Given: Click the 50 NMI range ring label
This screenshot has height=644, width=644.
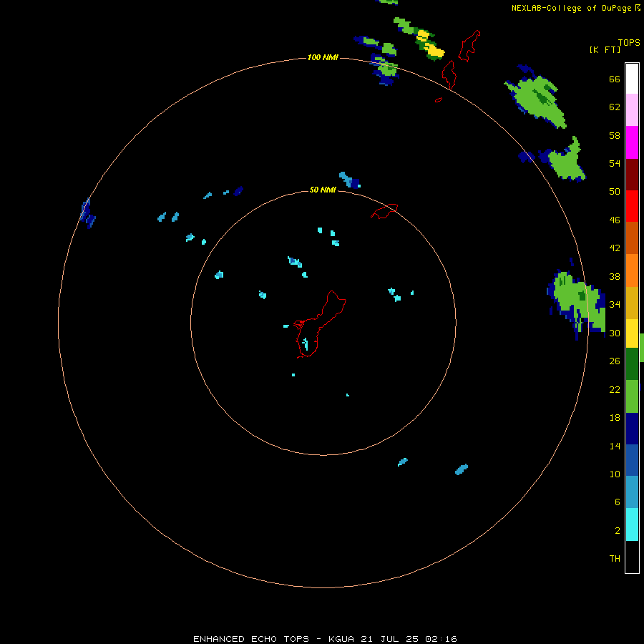Looking at the screenshot, I should 323,190.
